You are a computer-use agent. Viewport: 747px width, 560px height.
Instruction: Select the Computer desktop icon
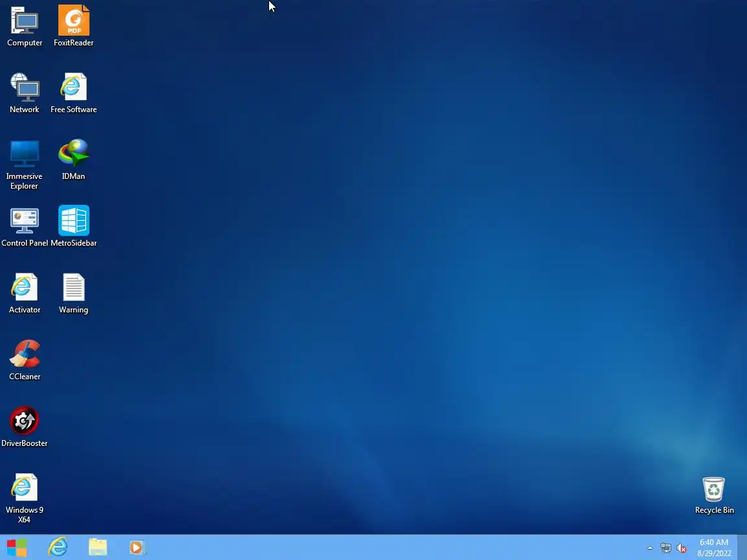(x=25, y=26)
